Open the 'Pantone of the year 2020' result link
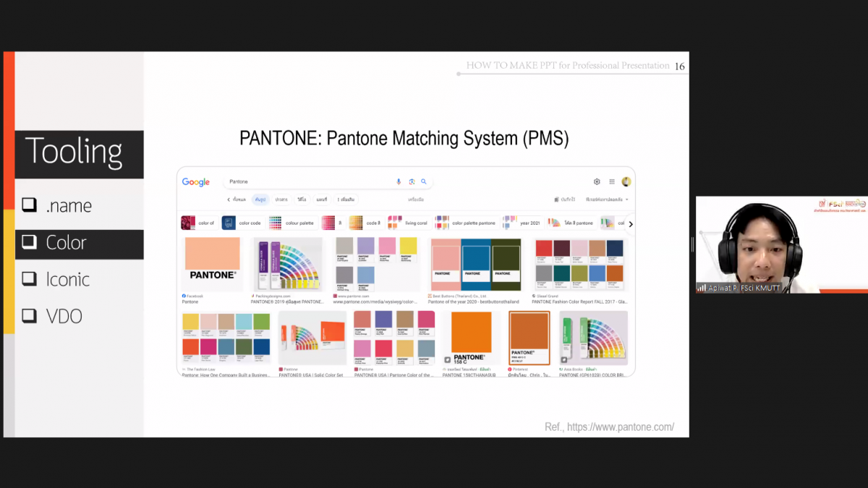868x488 pixels. pos(474,301)
